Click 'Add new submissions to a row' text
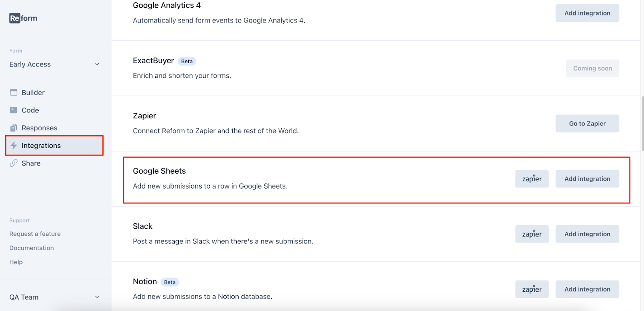The width and height of the screenshot is (644, 311). (x=210, y=186)
